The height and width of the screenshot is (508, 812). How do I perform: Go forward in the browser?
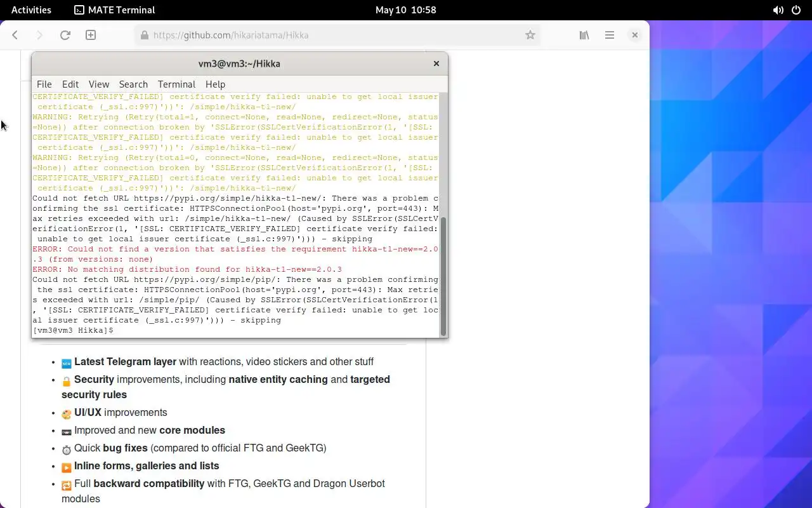(x=39, y=36)
